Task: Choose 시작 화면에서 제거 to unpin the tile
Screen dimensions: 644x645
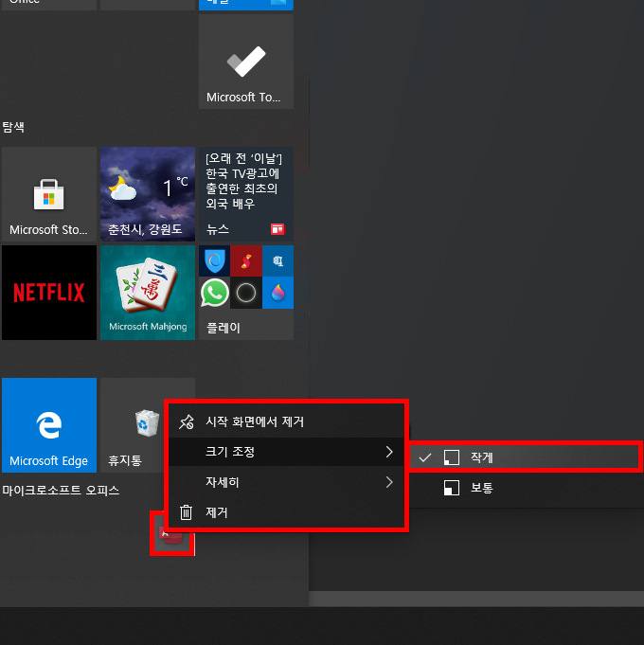Action: [x=286, y=421]
